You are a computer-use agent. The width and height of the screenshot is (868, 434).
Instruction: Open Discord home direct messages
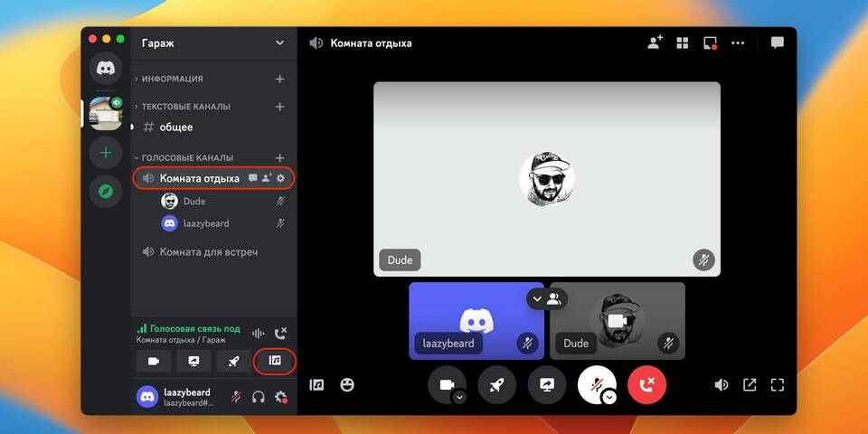tap(105, 68)
